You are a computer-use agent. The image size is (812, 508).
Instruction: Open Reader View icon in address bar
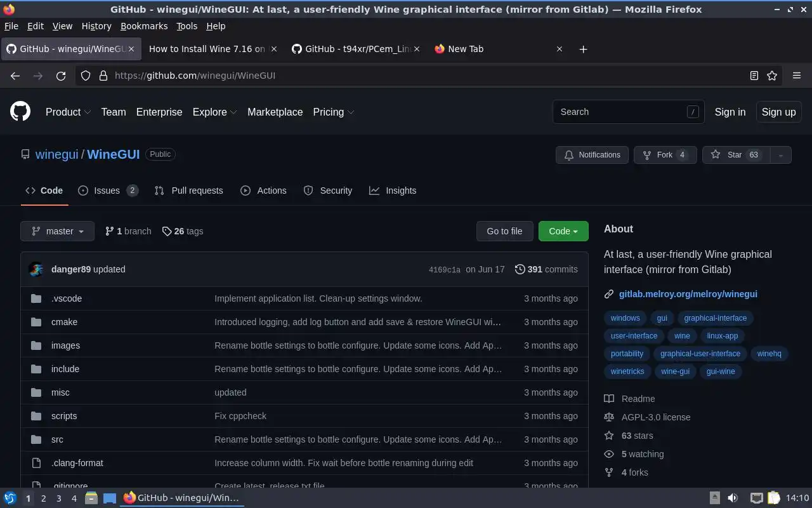[754, 76]
